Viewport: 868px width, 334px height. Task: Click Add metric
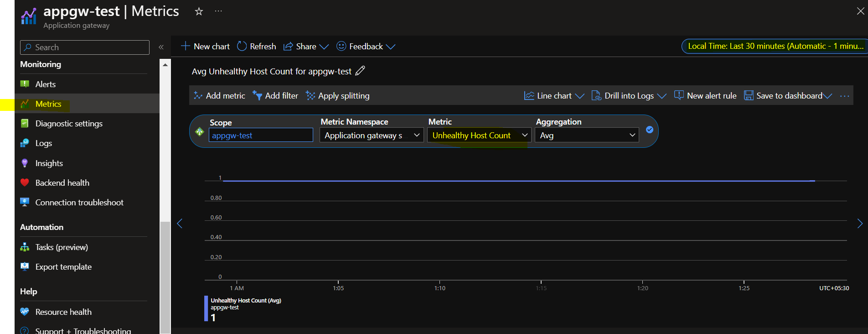coord(219,96)
